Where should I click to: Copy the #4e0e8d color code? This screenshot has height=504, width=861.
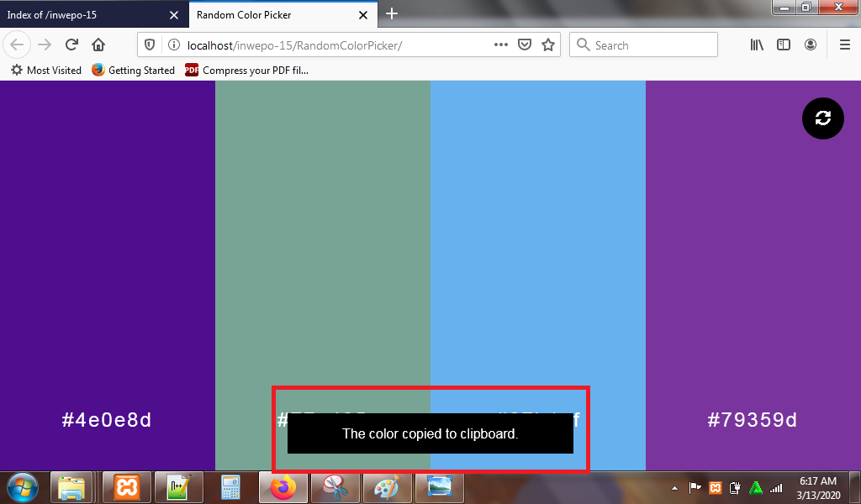[107, 420]
